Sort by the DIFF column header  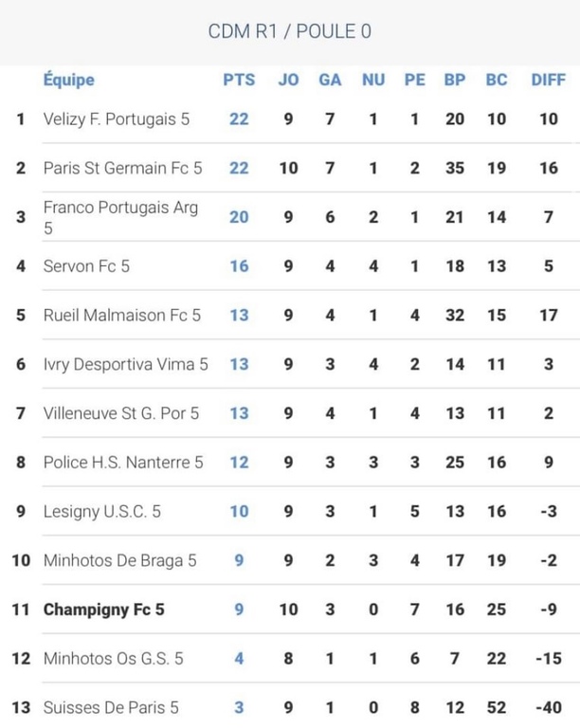(x=548, y=80)
